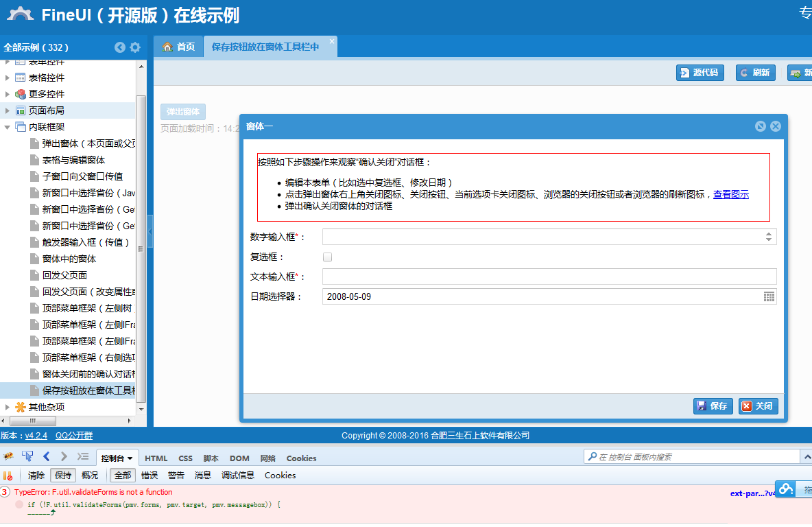Expand the 其他杂项 tree node

point(8,408)
